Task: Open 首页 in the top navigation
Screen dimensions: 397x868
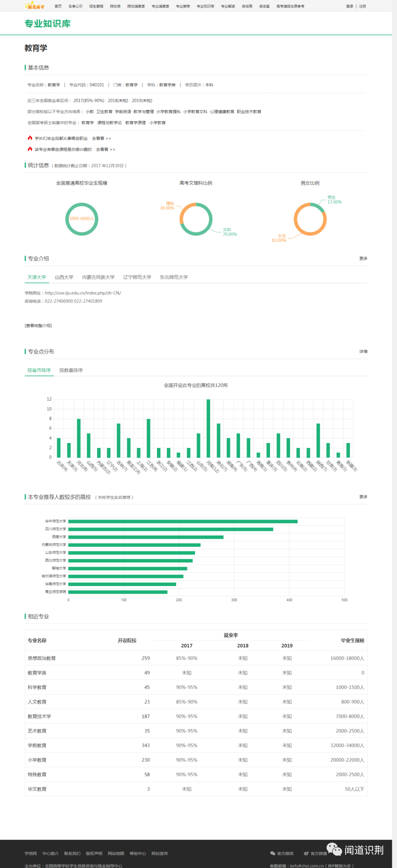Action: pyautogui.click(x=58, y=6)
